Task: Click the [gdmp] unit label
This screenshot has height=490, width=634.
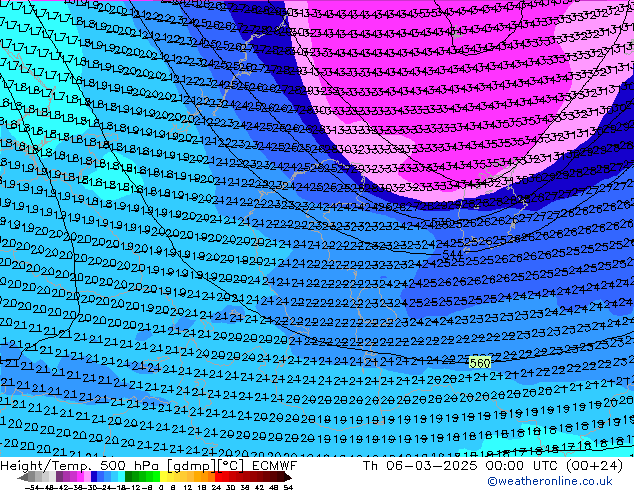Action: (x=192, y=466)
